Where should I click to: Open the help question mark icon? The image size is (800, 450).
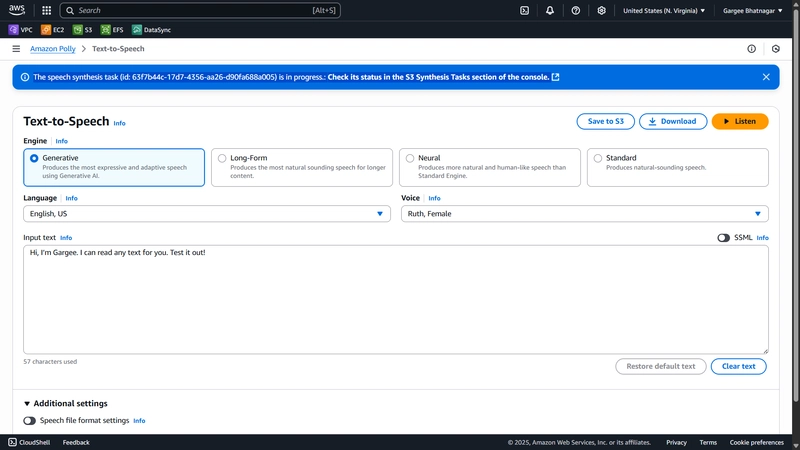(x=576, y=10)
